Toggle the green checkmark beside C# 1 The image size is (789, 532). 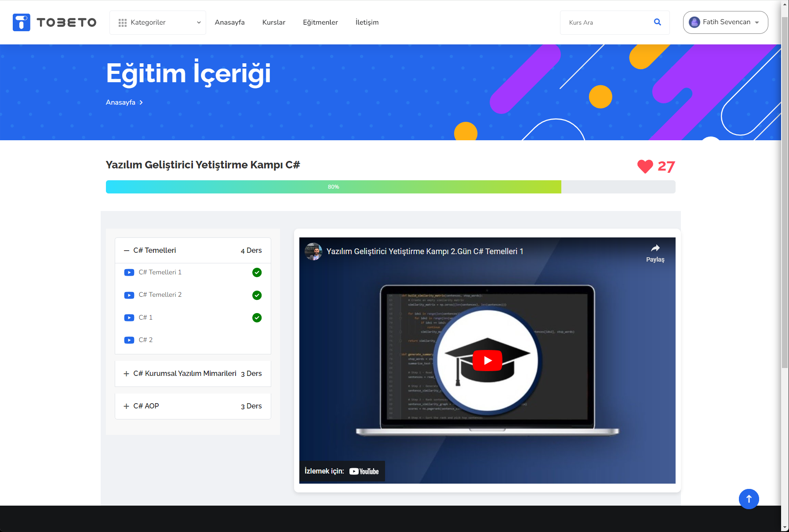click(257, 317)
